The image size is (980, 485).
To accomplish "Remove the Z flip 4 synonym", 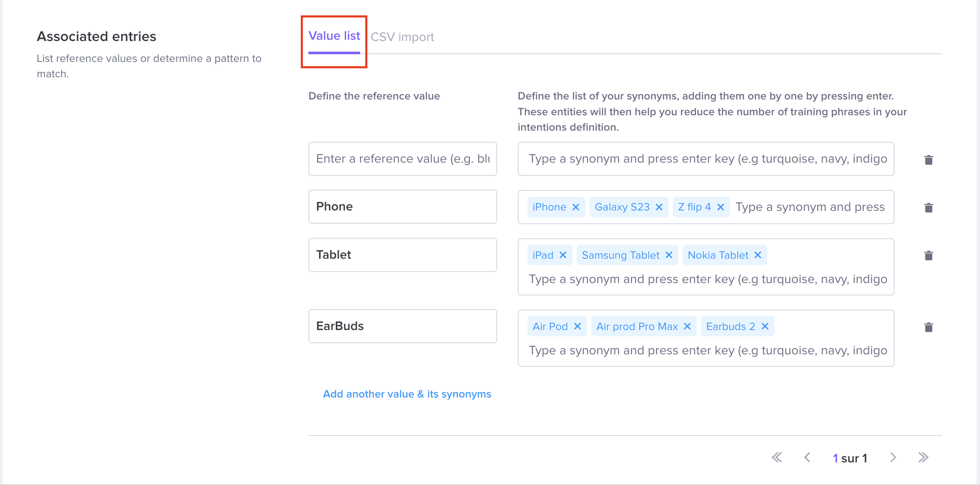I will point(721,207).
